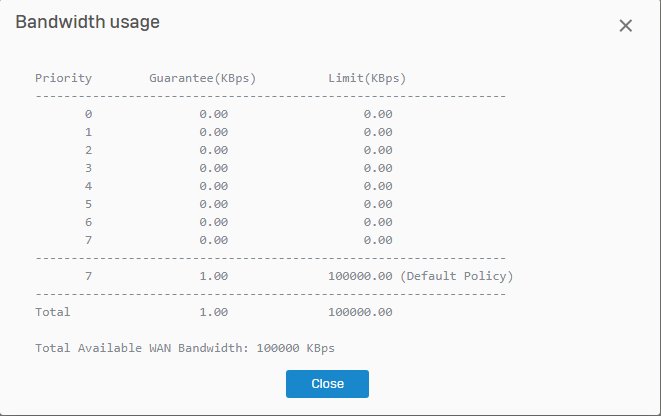Click the 100000.00 limit in Default Policy row
The image size is (661, 416).
pyautogui.click(x=360, y=276)
